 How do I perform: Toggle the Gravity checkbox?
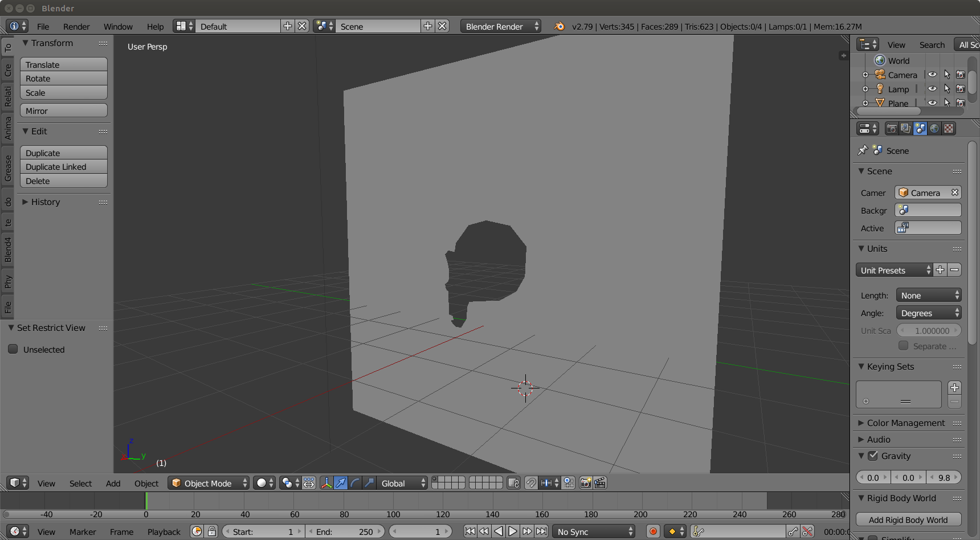point(873,456)
